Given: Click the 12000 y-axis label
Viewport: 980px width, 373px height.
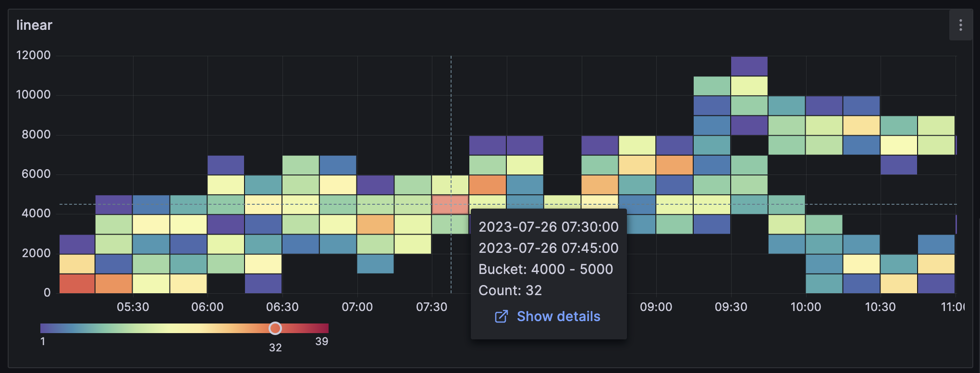Looking at the screenshot, I should (33, 55).
